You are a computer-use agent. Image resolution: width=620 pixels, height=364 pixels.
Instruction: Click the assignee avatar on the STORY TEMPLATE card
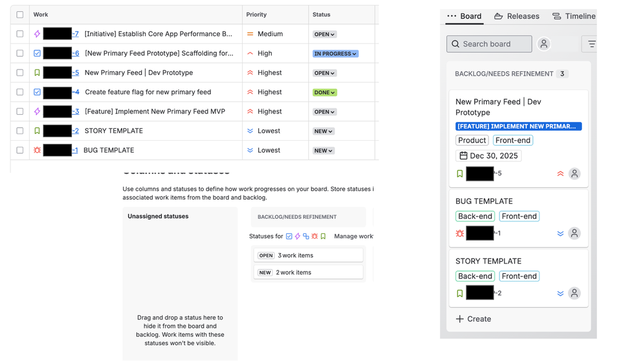pos(575,293)
